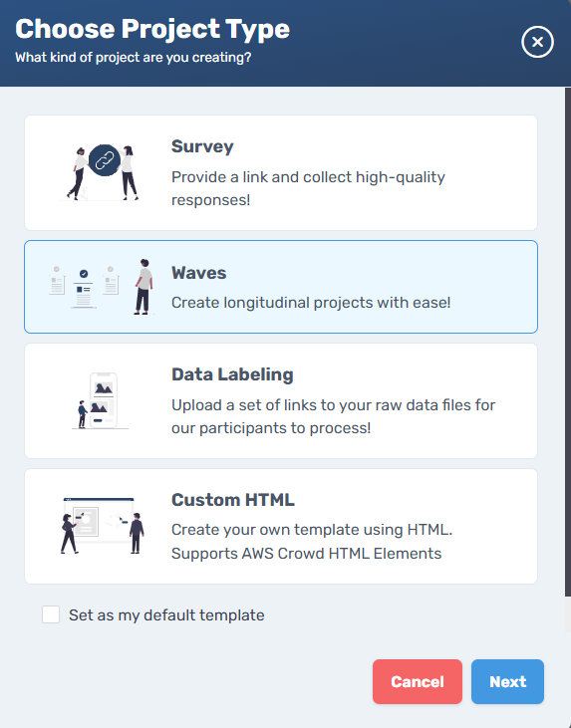Close the Choose Project Type dialog
Viewport: 571px width, 728px height.
pos(537,42)
